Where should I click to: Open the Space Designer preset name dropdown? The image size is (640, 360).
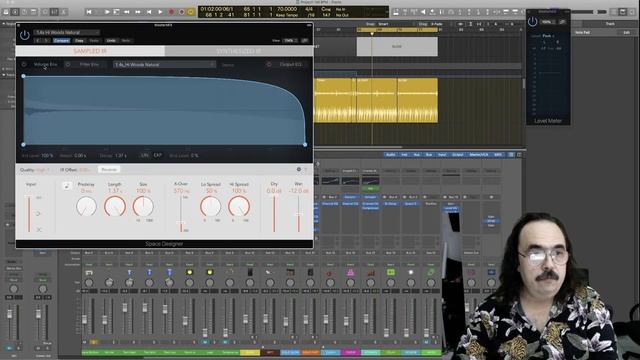click(x=67, y=32)
